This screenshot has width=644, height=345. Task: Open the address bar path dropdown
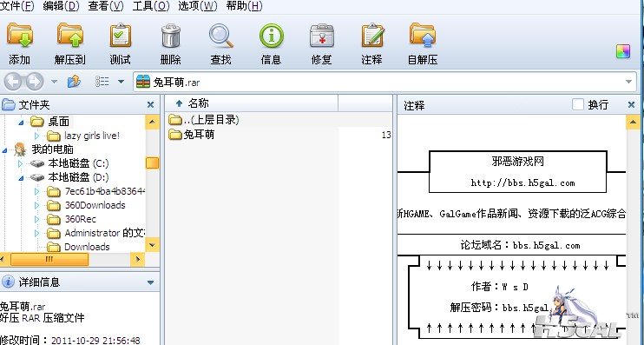click(628, 82)
